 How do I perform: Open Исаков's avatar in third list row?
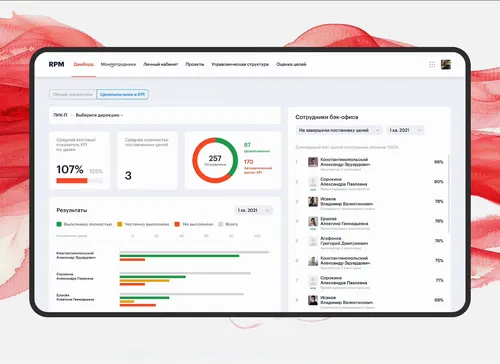pyautogui.click(x=313, y=202)
